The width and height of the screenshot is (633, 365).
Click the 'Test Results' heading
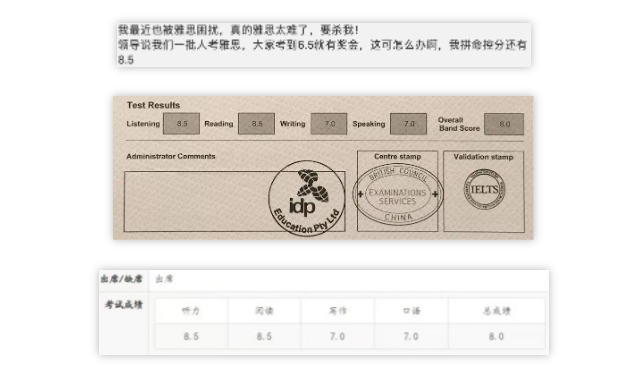(153, 105)
